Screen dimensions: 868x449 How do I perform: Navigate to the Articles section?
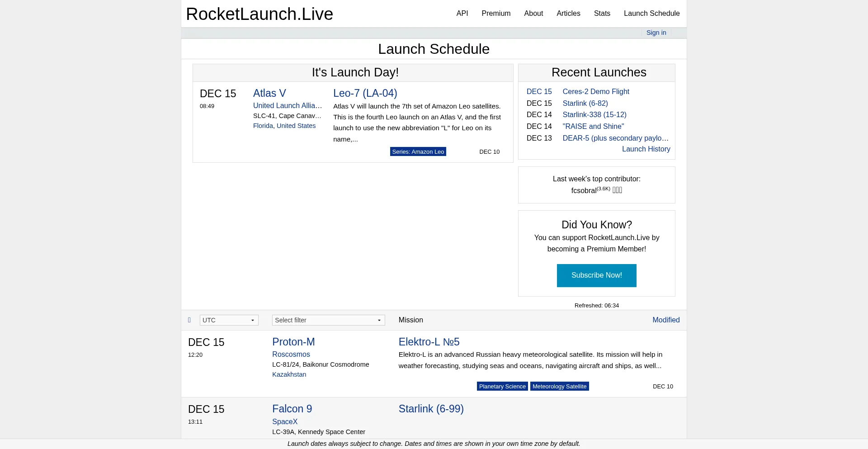pyautogui.click(x=568, y=13)
